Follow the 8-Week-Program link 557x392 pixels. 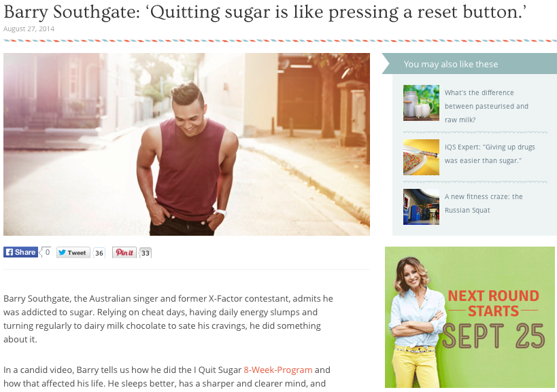pos(277,370)
